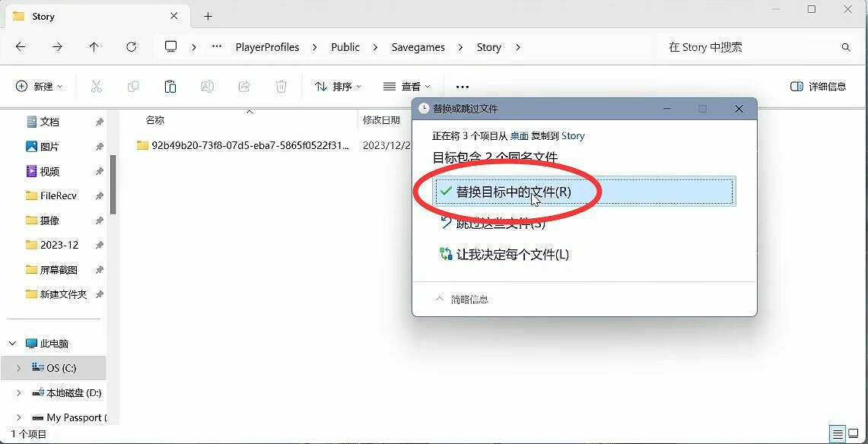
Task: Unpin 图片 from quick access
Action: [x=100, y=146]
